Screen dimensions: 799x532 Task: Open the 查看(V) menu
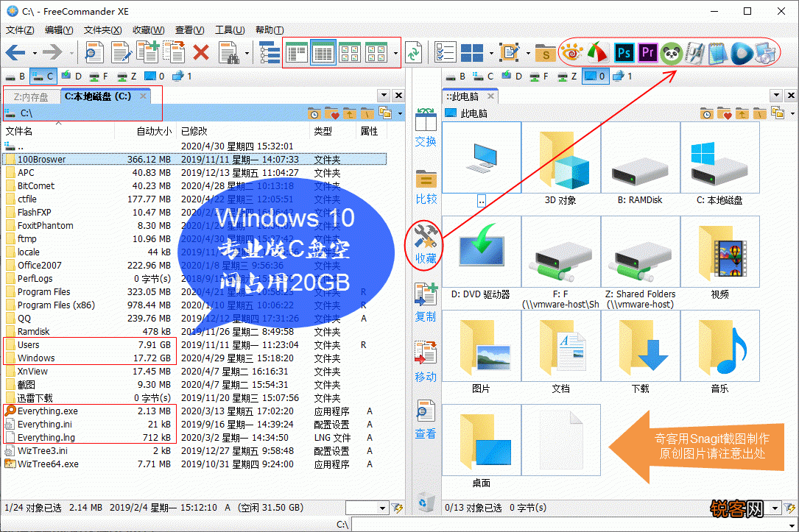pyautogui.click(x=189, y=30)
